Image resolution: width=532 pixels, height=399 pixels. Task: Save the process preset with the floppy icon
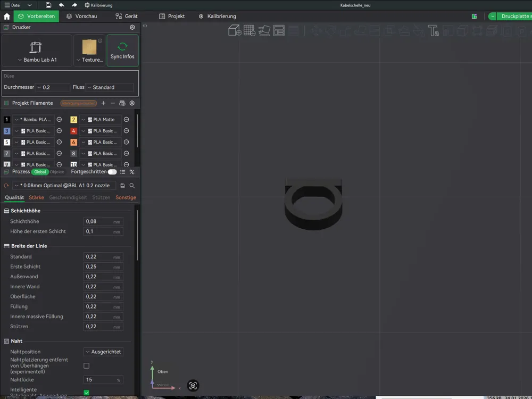point(122,186)
